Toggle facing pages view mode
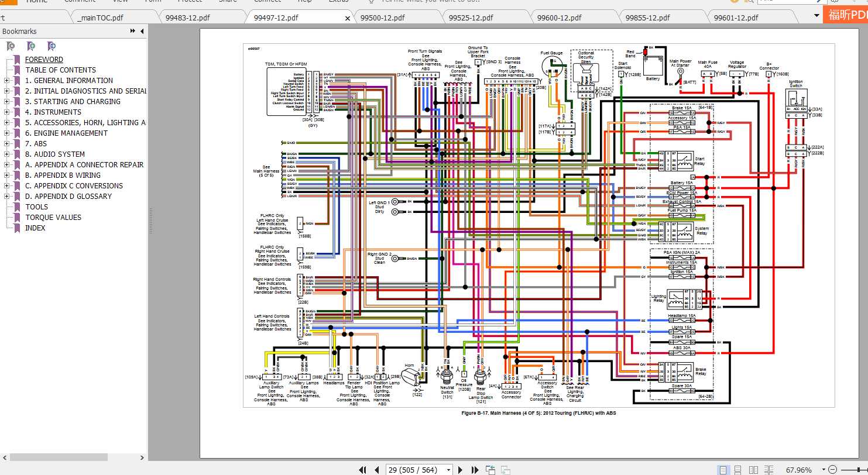This screenshot has width=868, height=475. [753, 470]
